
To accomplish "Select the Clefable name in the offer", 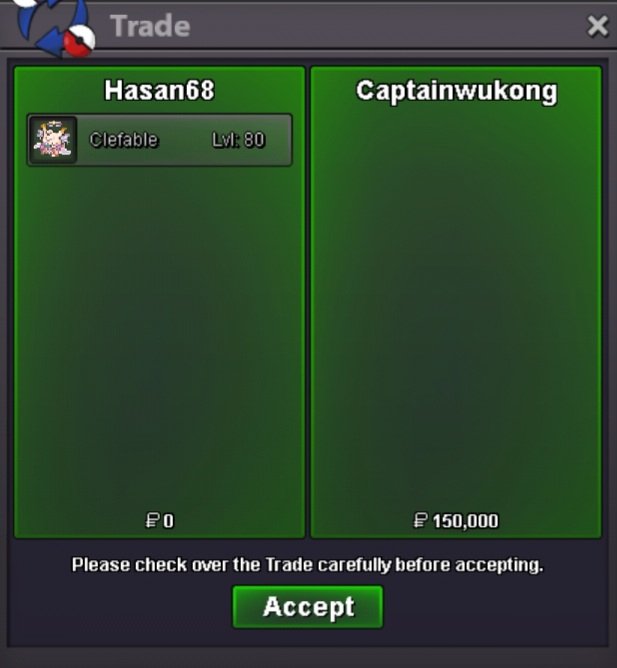I will [124, 140].
